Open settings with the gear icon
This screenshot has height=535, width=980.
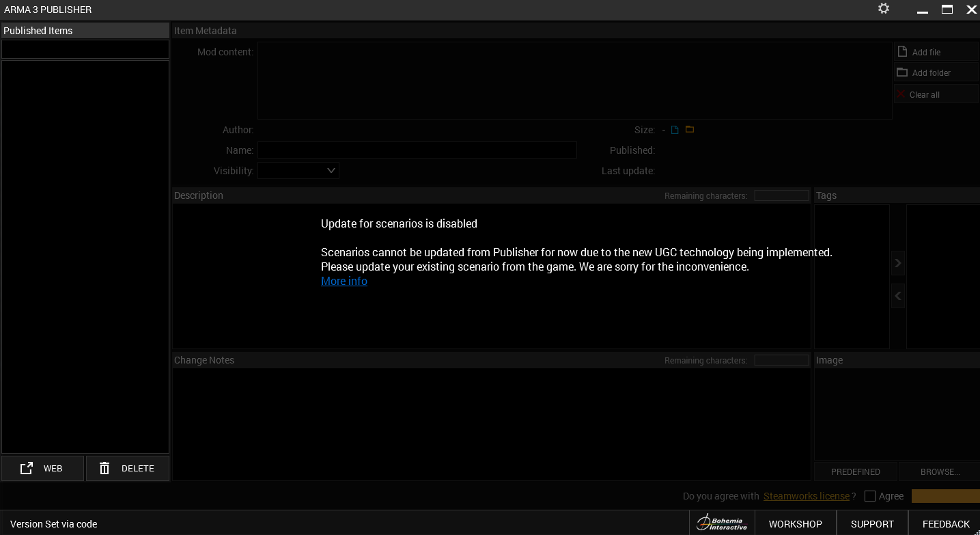884,9
